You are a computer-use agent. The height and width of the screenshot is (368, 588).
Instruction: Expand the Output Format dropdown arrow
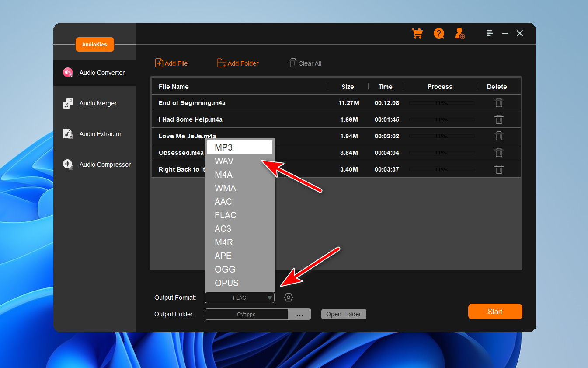269,298
